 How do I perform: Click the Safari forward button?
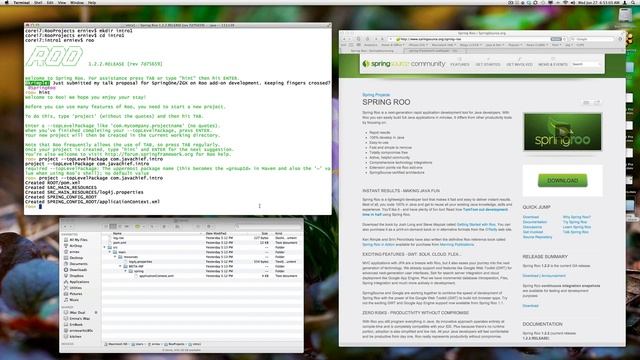(x=350, y=39)
